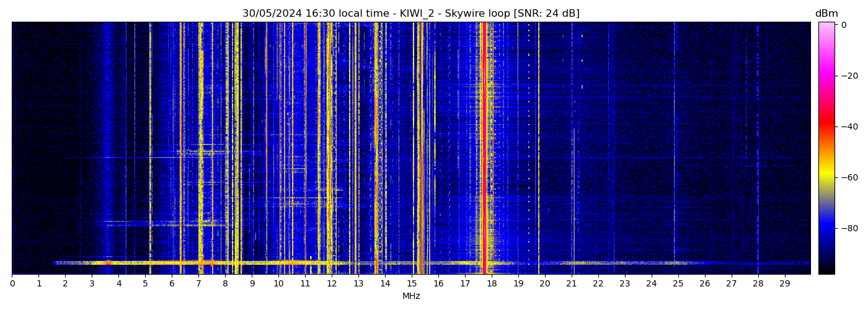This screenshot has height=310, width=868.
Task: Click the −80 tick label on the colorbar
Action: click(x=849, y=228)
